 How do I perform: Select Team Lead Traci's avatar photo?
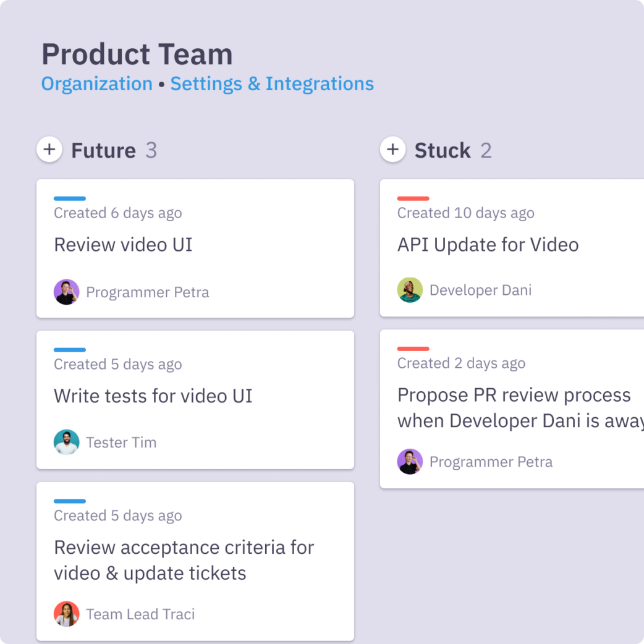coord(66,614)
